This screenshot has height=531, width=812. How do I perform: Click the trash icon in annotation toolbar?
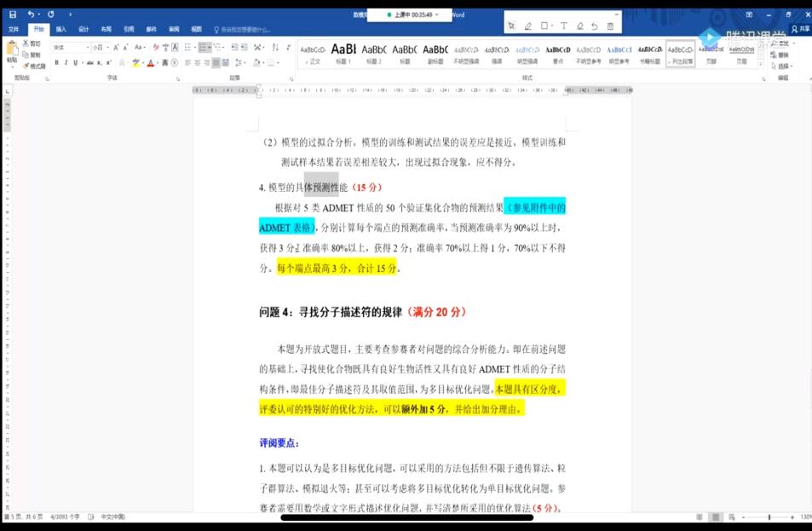coord(610,26)
